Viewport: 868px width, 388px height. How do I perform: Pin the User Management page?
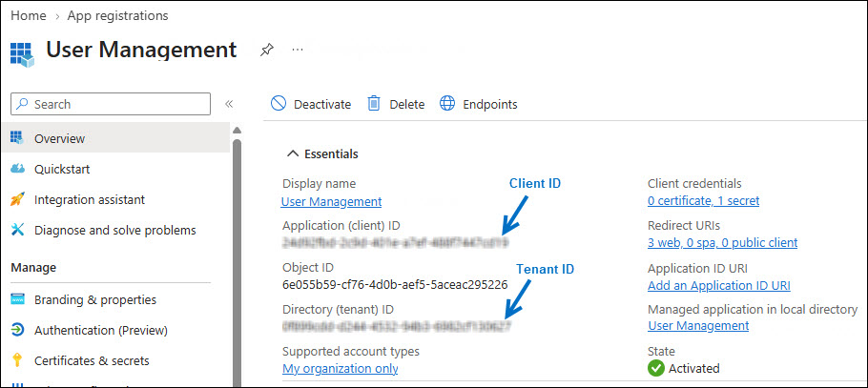tap(267, 51)
